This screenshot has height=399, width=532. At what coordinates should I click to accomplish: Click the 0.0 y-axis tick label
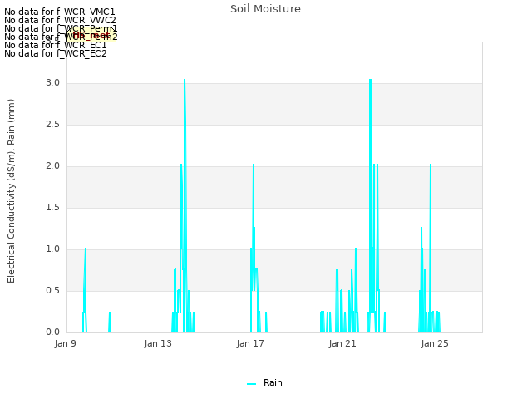(x=52, y=332)
